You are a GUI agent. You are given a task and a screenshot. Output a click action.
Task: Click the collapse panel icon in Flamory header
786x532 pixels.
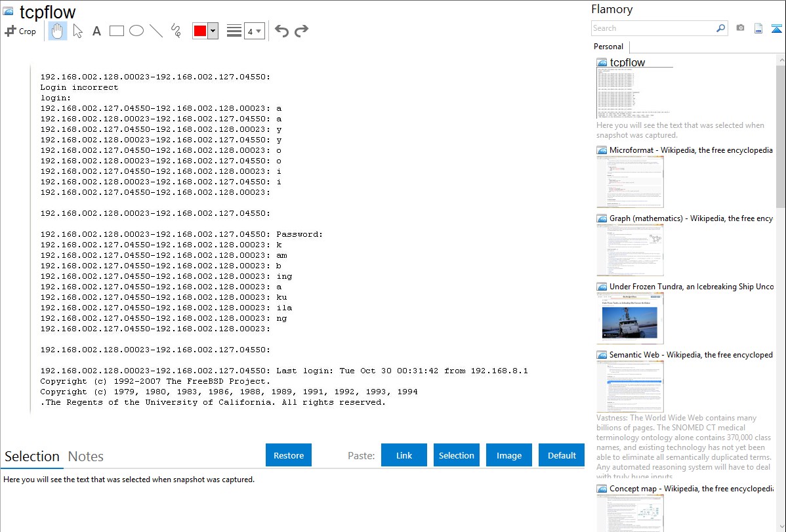(x=776, y=29)
